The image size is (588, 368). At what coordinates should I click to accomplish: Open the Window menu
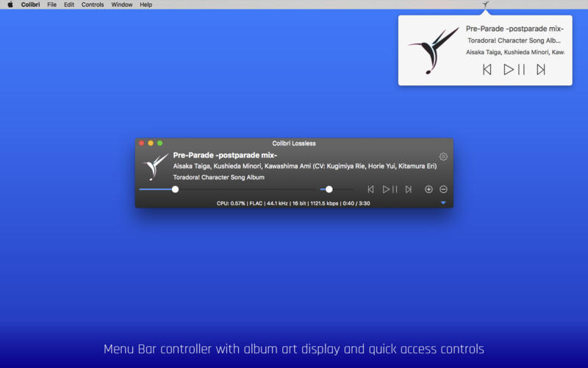[x=122, y=4]
